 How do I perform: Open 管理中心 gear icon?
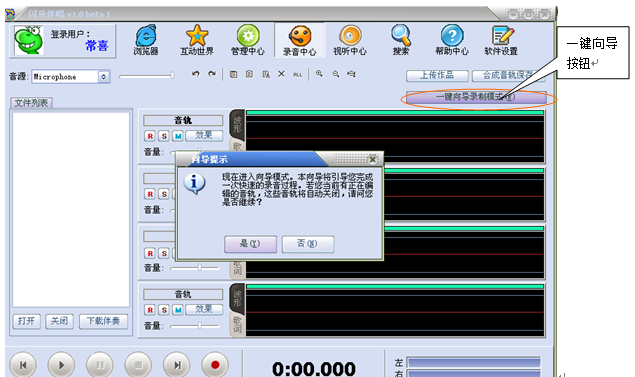coord(247,40)
